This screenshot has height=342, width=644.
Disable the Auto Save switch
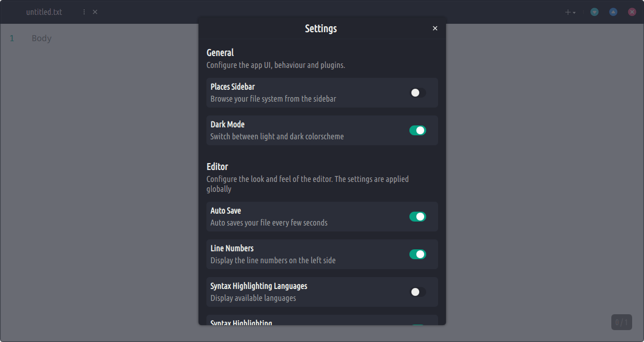pyautogui.click(x=417, y=217)
